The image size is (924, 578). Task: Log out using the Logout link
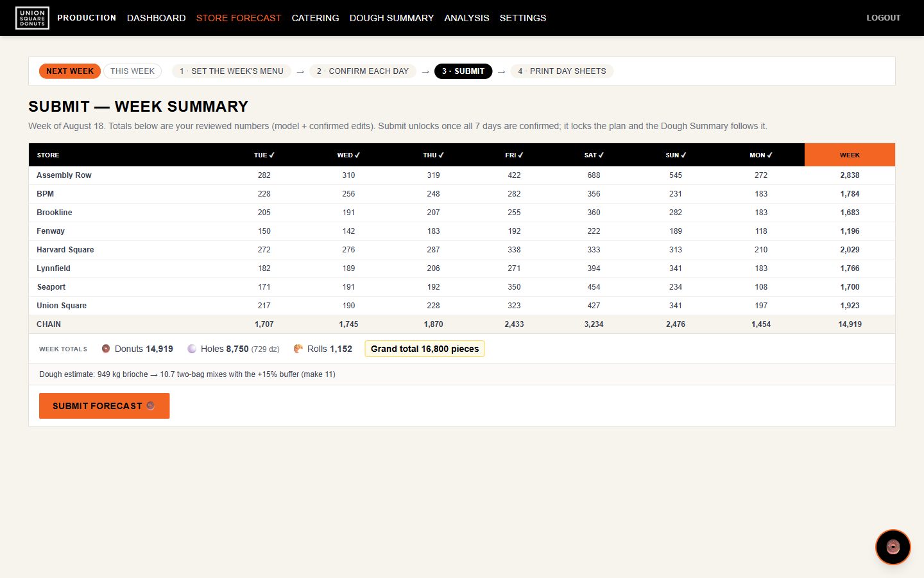coord(883,18)
